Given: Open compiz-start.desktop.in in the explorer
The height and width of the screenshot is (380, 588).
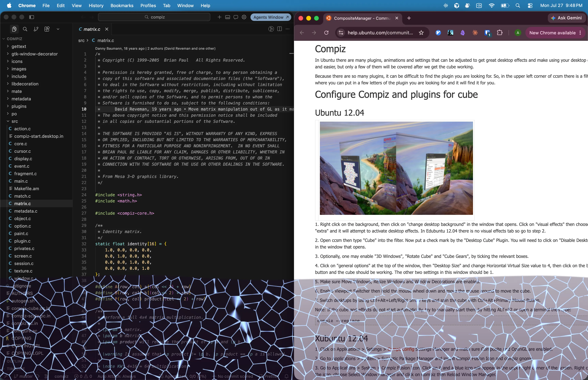Looking at the screenshot, I should (37, 136).
